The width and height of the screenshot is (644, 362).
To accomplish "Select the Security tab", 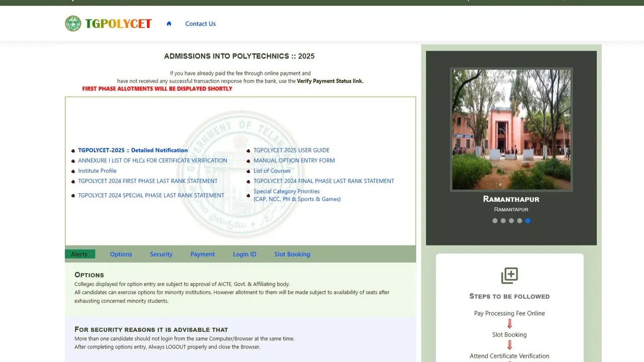I will [x=161, y=254].
